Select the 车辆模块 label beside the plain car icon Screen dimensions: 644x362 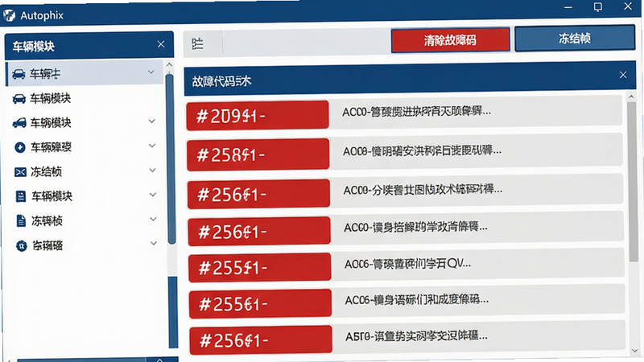coord(50,98)
